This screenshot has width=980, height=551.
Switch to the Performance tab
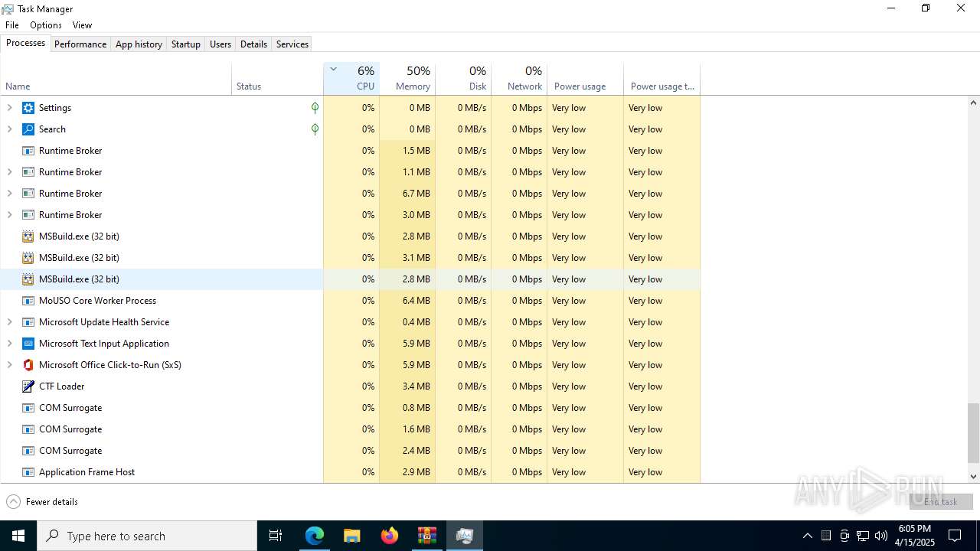point(80,44)
